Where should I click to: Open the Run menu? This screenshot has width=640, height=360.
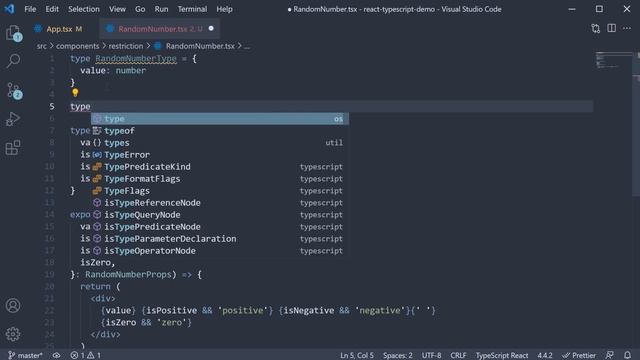point(161,9)
